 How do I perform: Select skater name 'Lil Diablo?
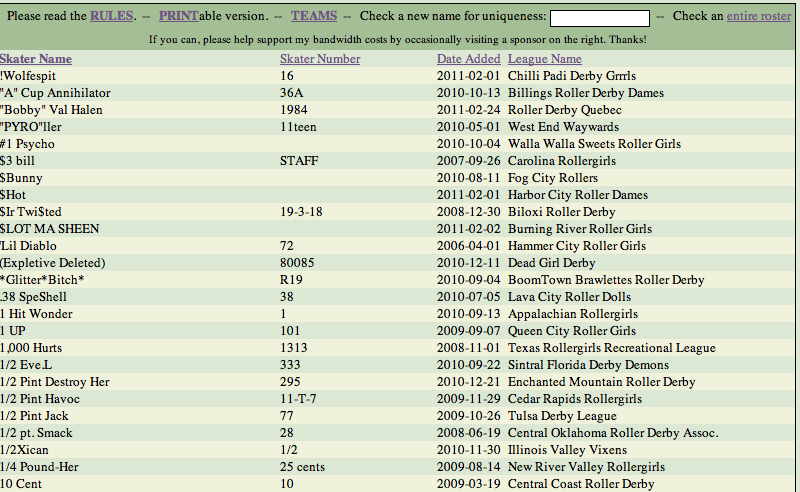[29, 245]
